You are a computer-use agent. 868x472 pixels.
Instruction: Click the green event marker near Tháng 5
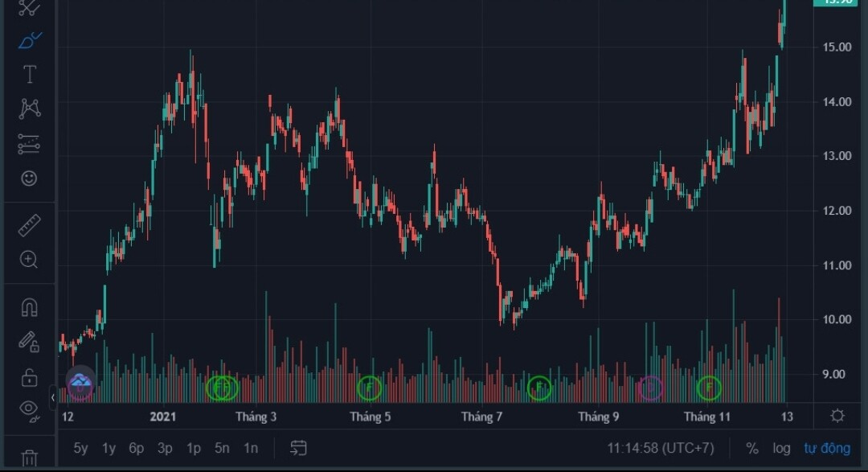tap(369, 388)
